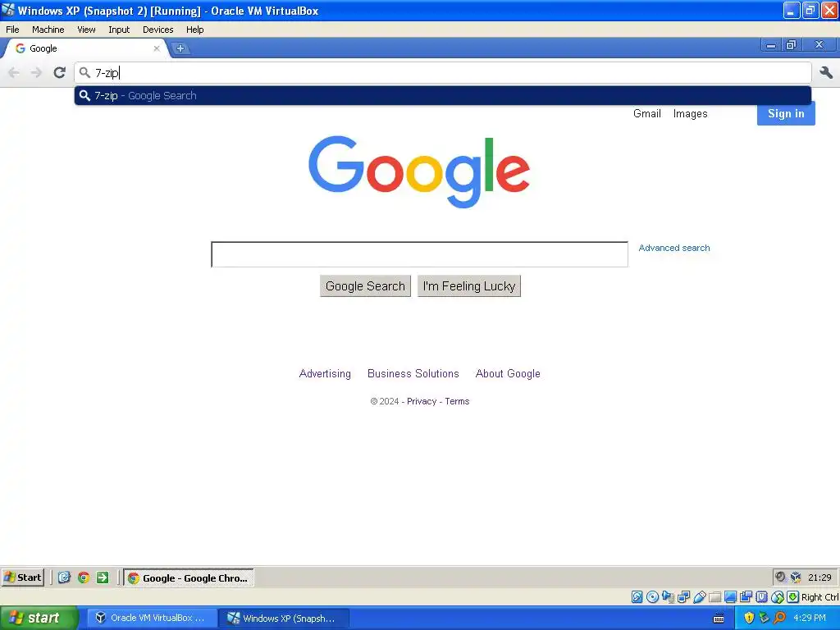Open the Advertising link
Image resolution: width=840 pixels, height=630 pixels.
click(325, 373)
